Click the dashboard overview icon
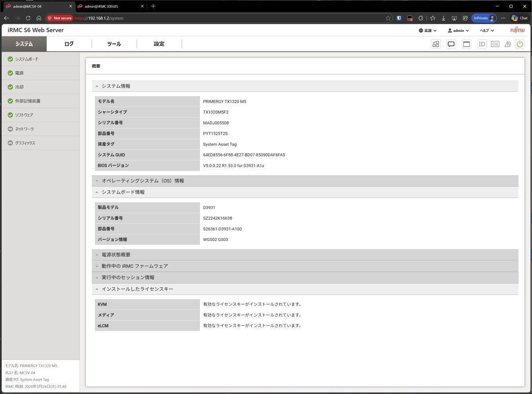This screenshot has height=394, width=532. pyautogui.click(x=435, y=44)
